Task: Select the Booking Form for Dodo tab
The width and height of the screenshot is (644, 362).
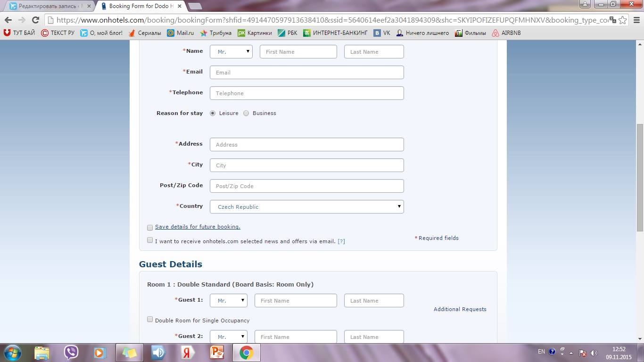Action: (140, 6)
